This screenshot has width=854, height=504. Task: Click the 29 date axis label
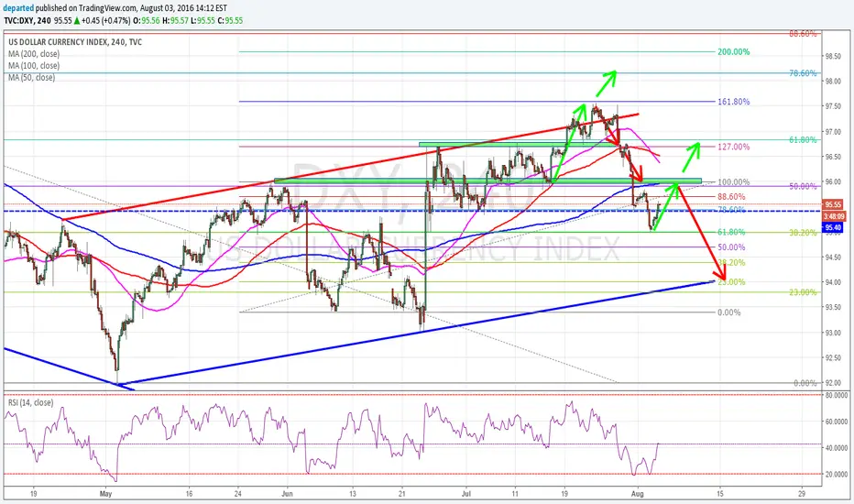pyautogui.click(x=802, y=494)
